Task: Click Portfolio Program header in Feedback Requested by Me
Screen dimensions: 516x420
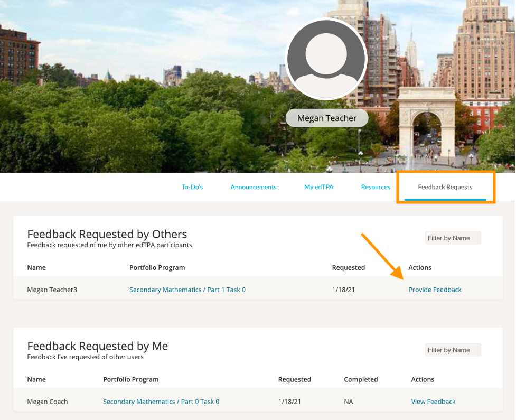Action: 130,379
